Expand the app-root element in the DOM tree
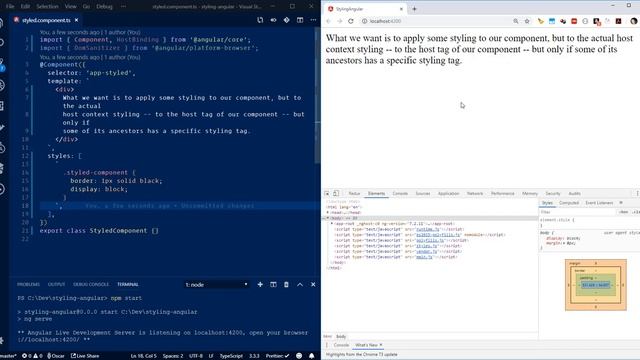This screenshot has height=360, width=640. click(x=332, y=224)
